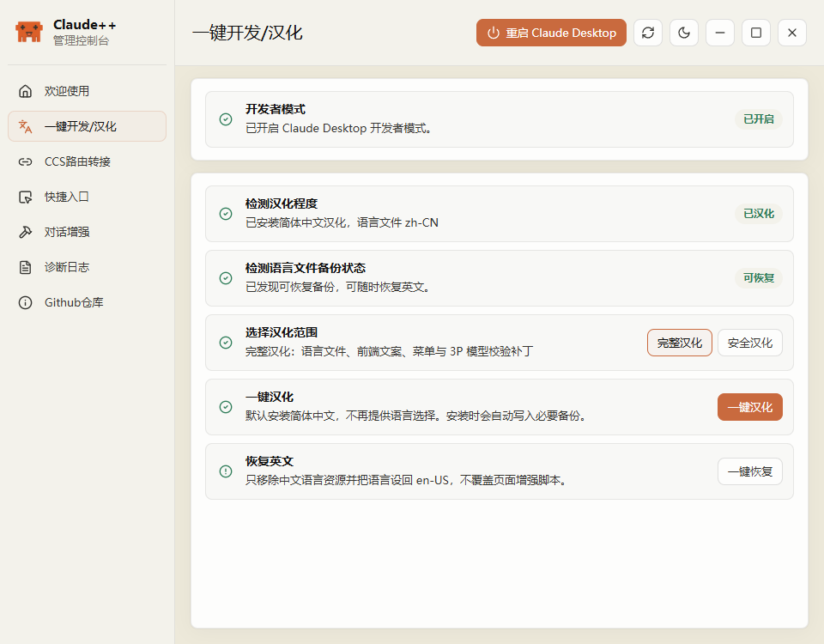Image resolution: width=824 pixels, height=644 pixels.
Task: Click the 恢复英文 heading text
Action: (269, 461)
